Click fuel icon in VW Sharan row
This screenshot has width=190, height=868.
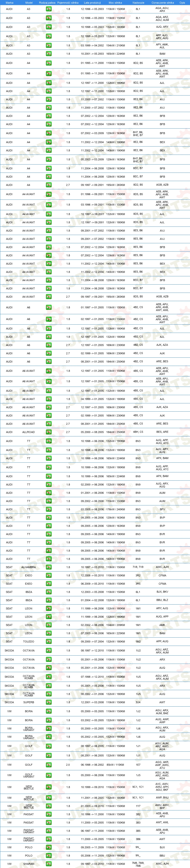tap(49, 864)
